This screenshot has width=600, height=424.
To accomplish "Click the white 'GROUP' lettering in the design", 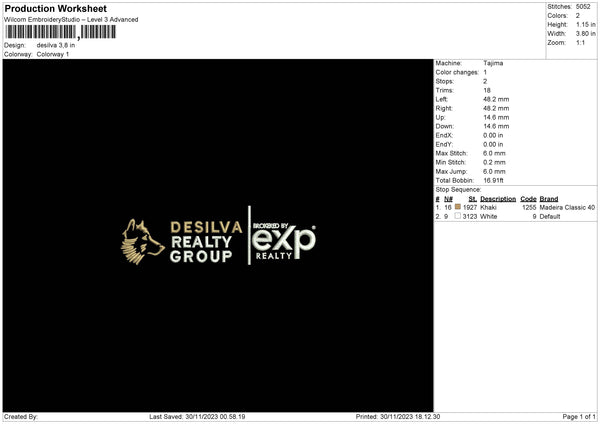I will (x=201, y=256).
